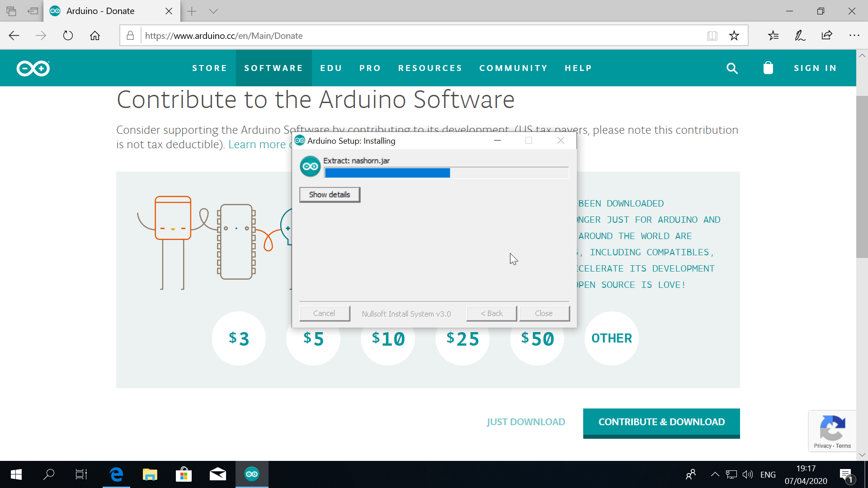Follow the Learn more link

257,145
